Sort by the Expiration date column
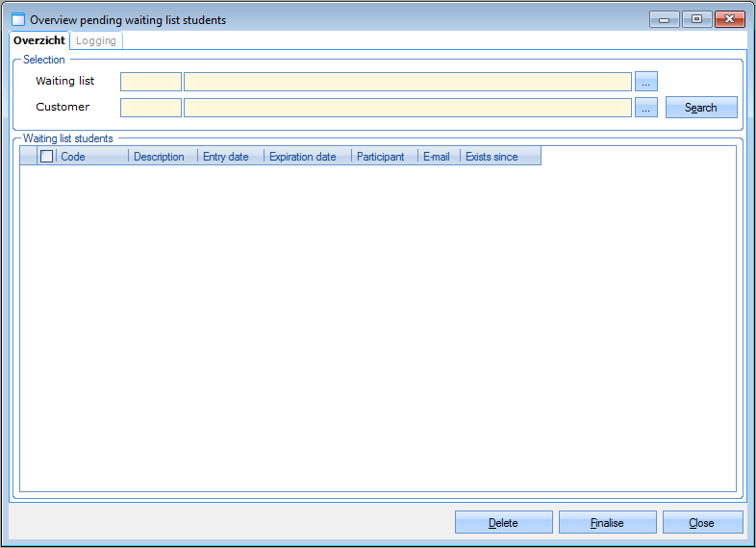The width and height of the screenshot is (756, 548). [308, 157]
